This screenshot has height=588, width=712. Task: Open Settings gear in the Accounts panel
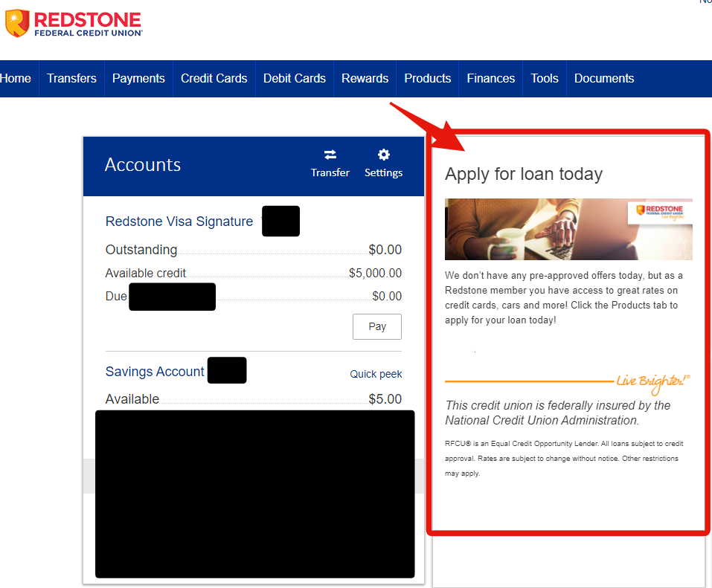(x=383, y=157)
